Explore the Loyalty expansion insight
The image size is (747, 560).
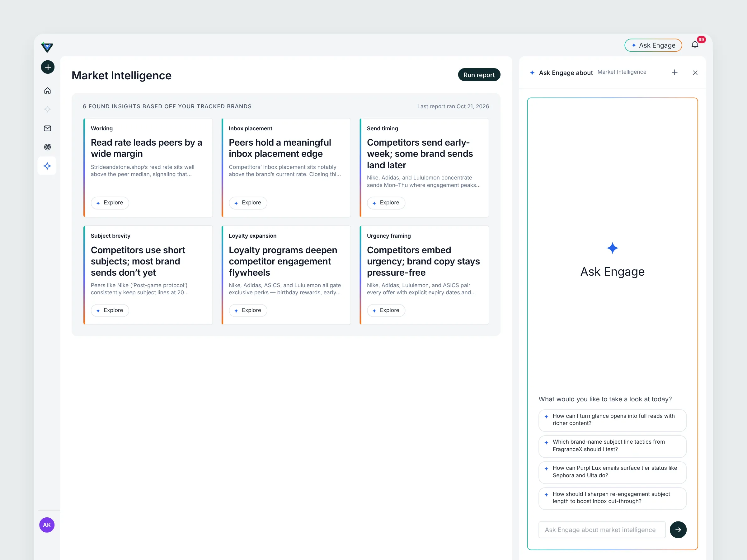(248, 310)
